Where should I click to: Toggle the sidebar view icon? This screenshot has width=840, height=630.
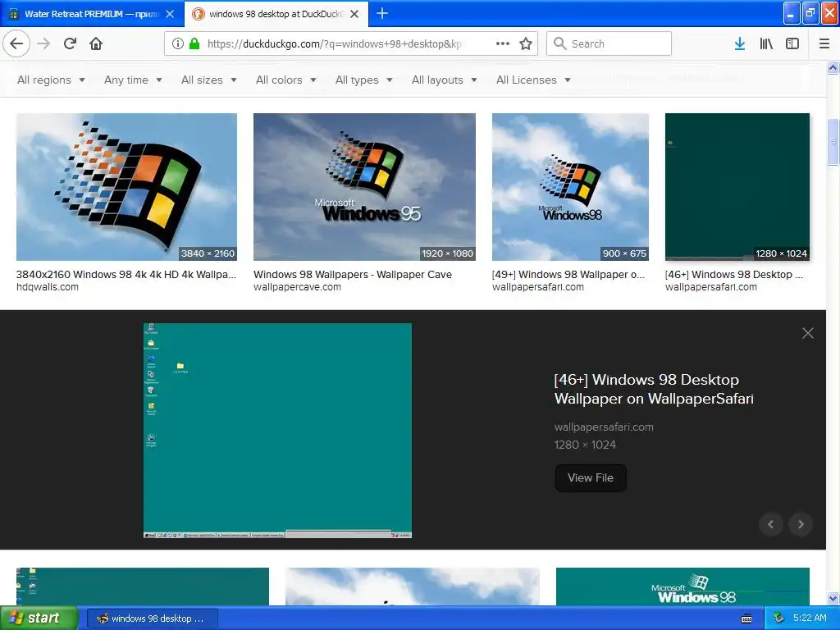point(792,44)
